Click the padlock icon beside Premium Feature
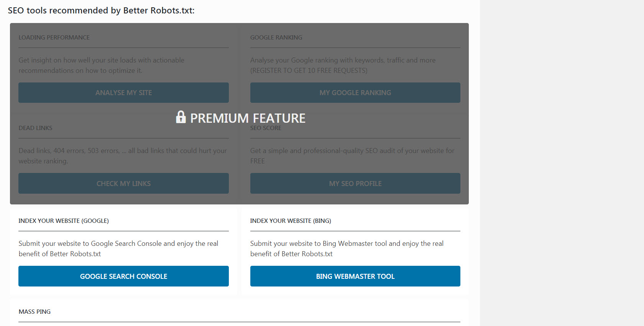The image size is (644, 326). (181, 117)
